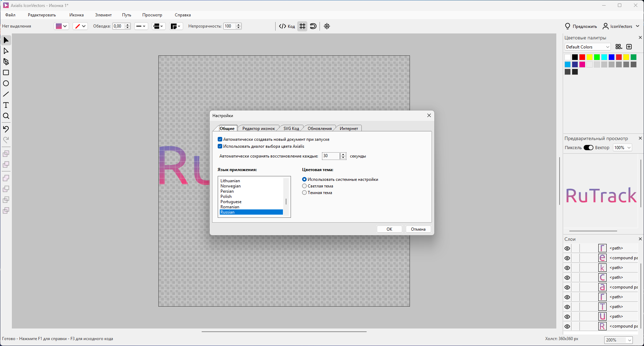Image resolution: width=644 pixels, height=346 pixels.
Task: Pick the white color swatch
Action: [x=568, y=57]
